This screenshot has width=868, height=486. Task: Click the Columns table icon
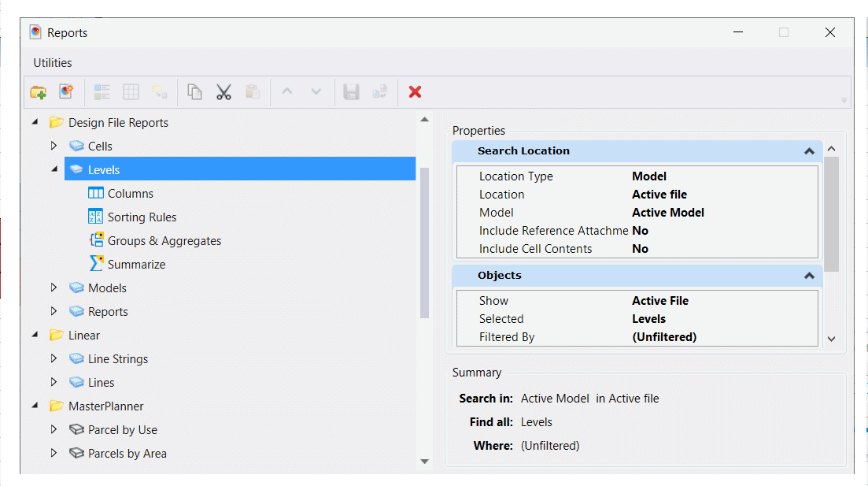click(96, 193)
